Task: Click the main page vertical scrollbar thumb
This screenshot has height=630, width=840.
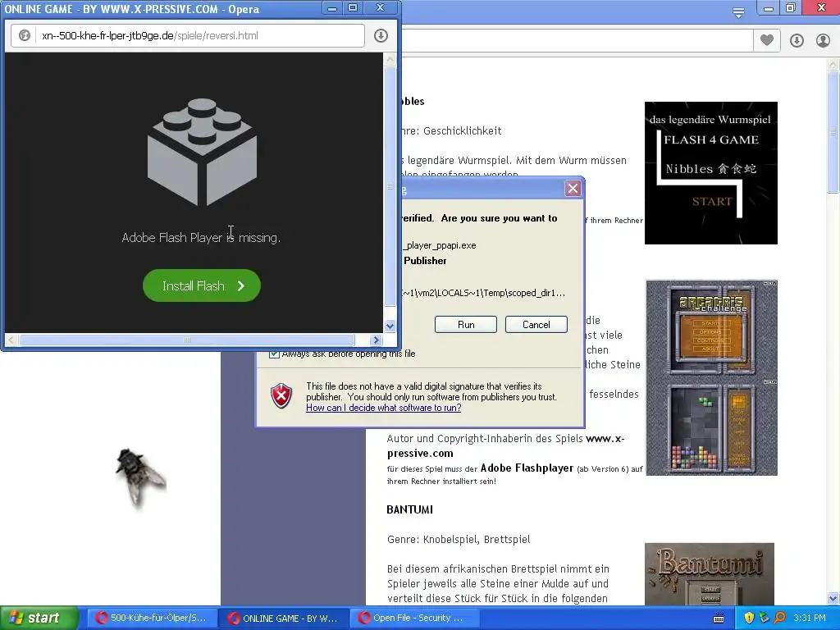Action: click(833, 132)
